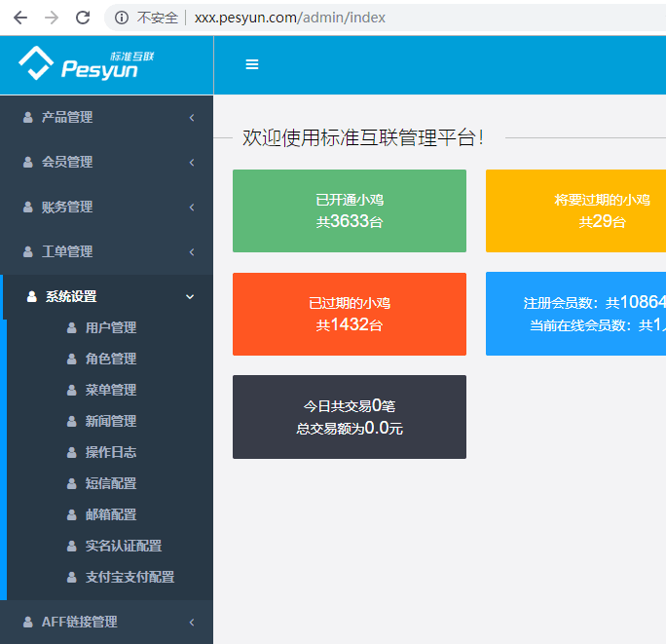
Task: Open the 菜单管理 menu item
Action: pyautogui.click(x=111, y=391)
